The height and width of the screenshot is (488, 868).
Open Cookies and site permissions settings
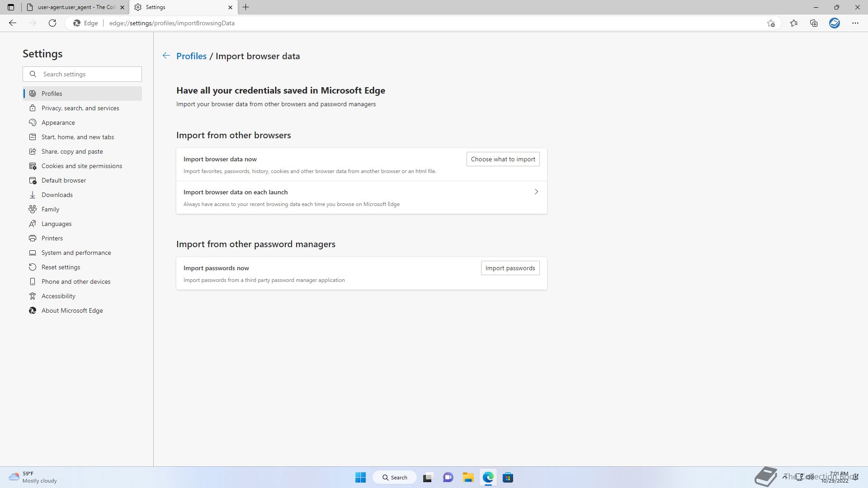[82, 166]
